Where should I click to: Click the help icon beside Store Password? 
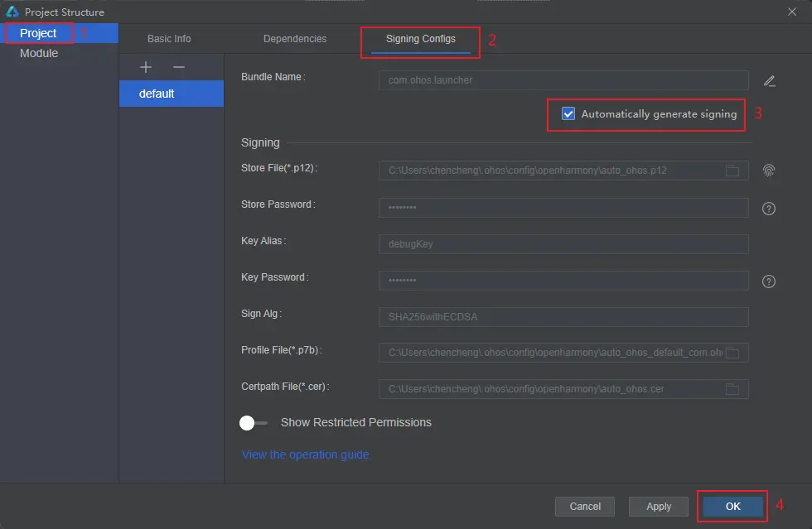point(769,209)
